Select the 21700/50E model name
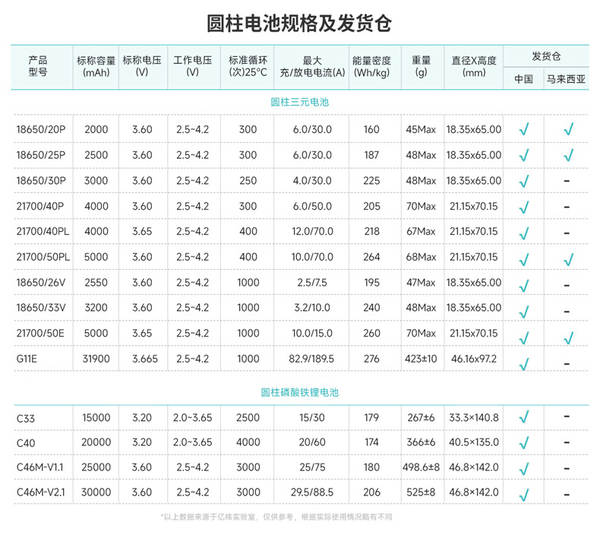 coord(40,333)
